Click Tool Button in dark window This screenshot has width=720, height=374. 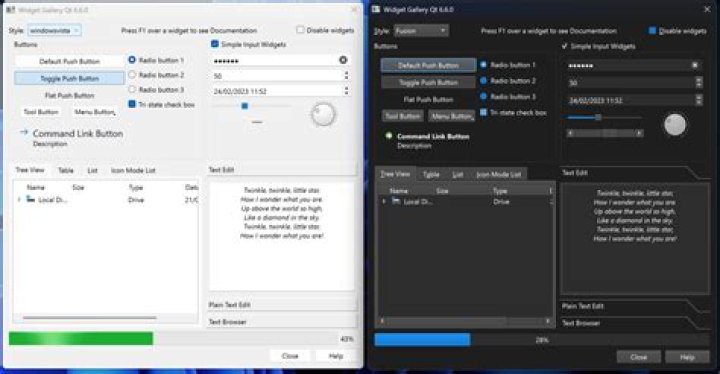pos(403,116)
